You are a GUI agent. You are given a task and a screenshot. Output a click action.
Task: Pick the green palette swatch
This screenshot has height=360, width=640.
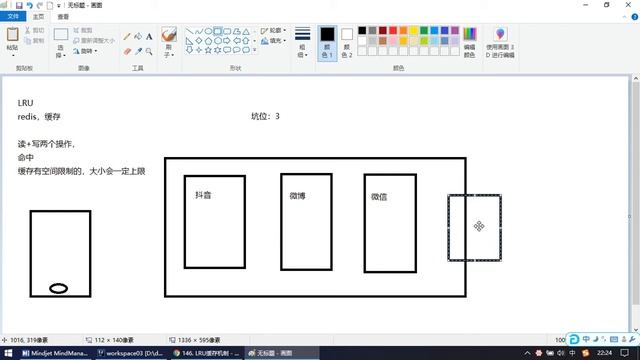click(x=424, y=31)
